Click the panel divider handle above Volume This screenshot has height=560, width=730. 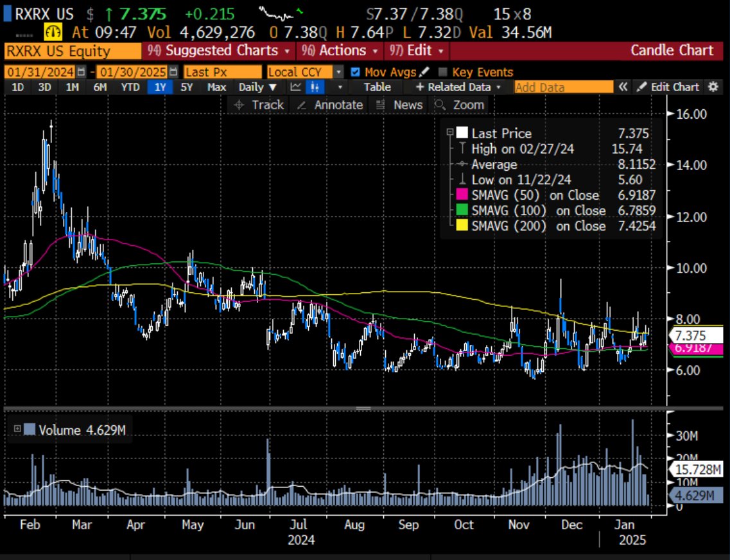click(x=363, y=408)
